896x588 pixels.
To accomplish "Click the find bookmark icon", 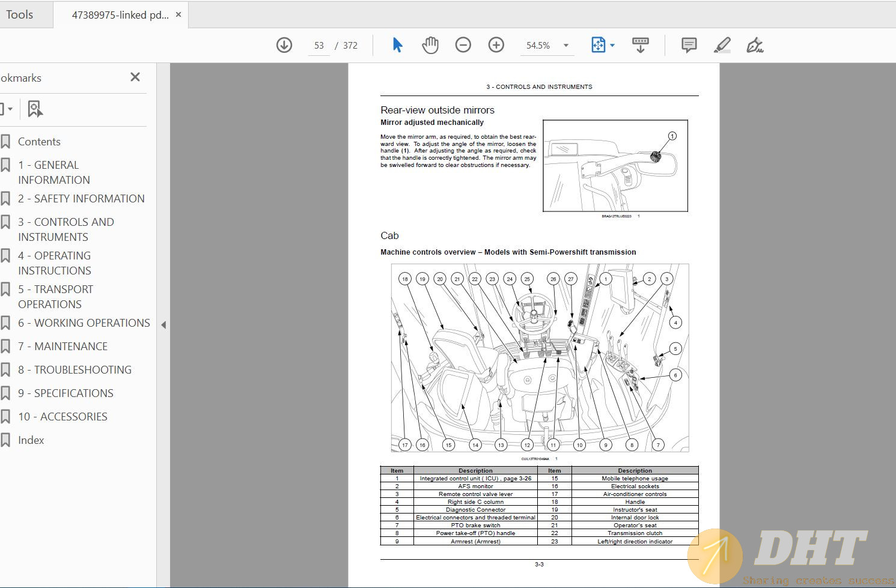I will coord(35,109).
